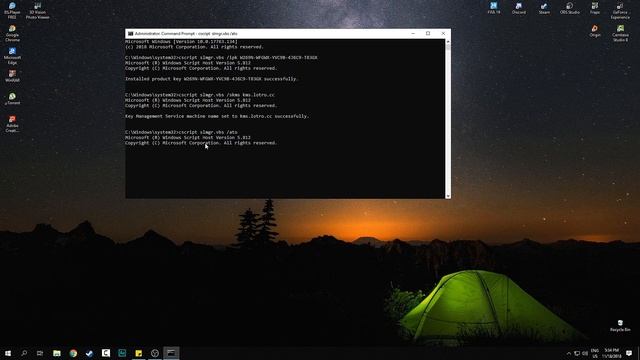
Task: Select the Recycle Bin icon
Action: tap(620, 325)
